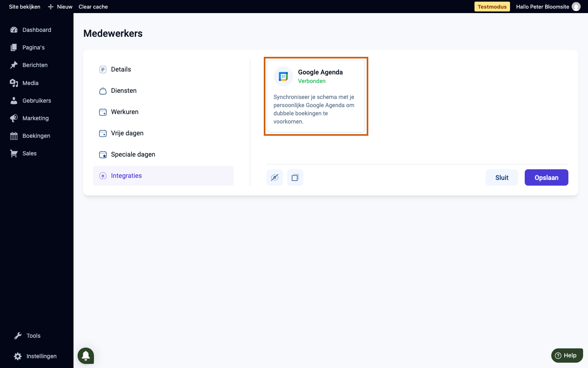Screen dimensions: 588x368
Task: Open Hallo Peter Bloomsite account menu
Action: [548, 7]
